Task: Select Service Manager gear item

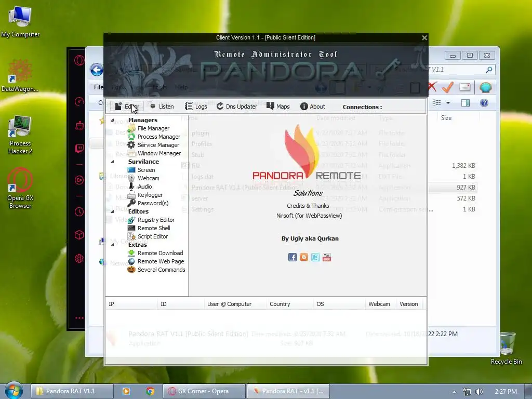Action: (x=153, y=145)
